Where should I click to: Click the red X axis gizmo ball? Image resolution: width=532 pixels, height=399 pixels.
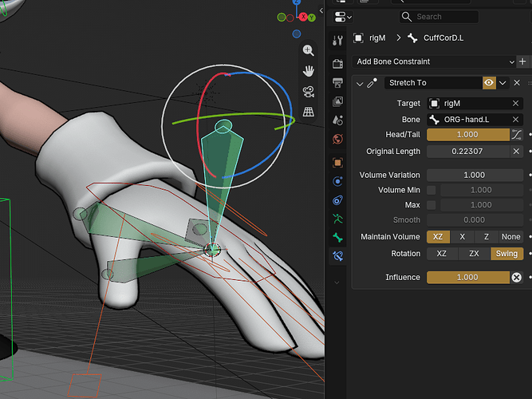click(303, 16)
